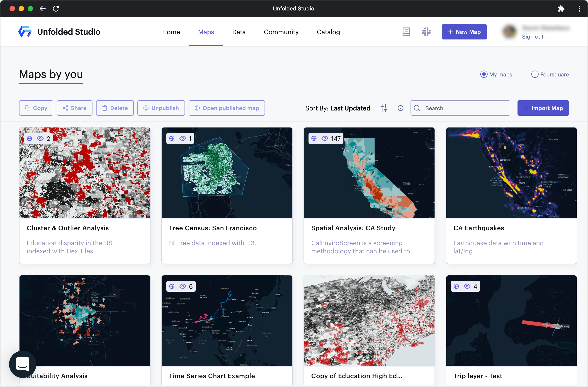Go to the Home tab
The height and width of the screenshot is (387, 588).
tap(171, 32)
